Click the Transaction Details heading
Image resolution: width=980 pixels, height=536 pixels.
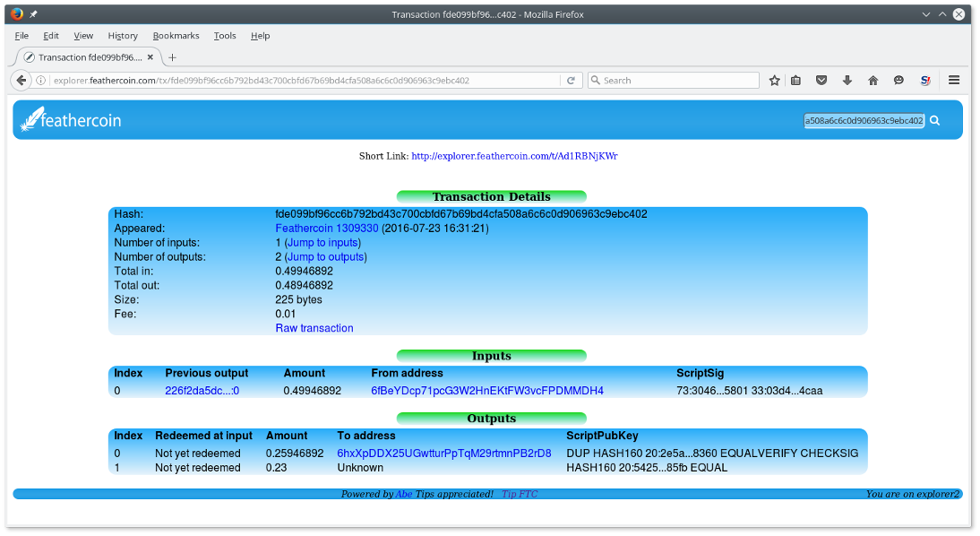tap(492, 196)
